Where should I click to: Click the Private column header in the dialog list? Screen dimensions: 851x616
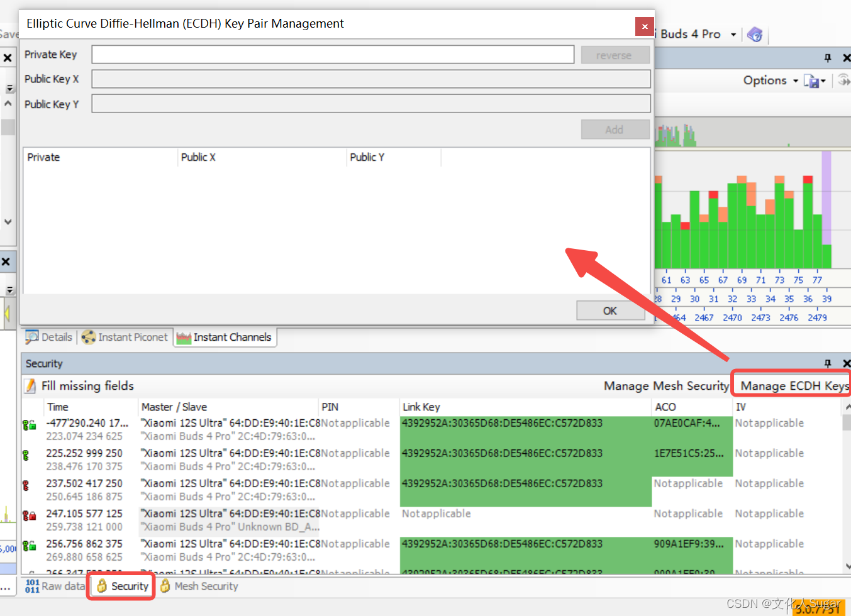point(101,157)
